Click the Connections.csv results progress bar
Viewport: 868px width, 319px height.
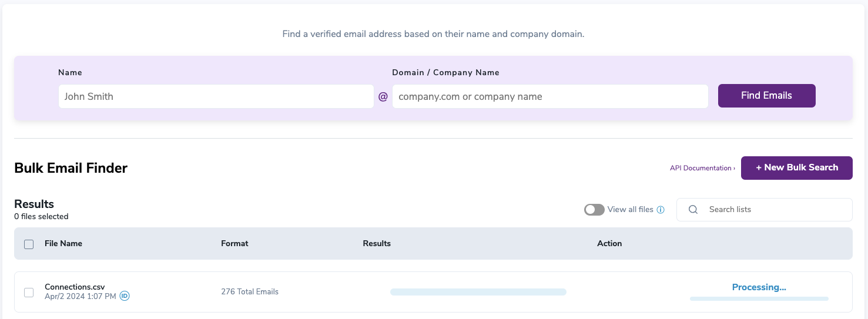(478, 292)
